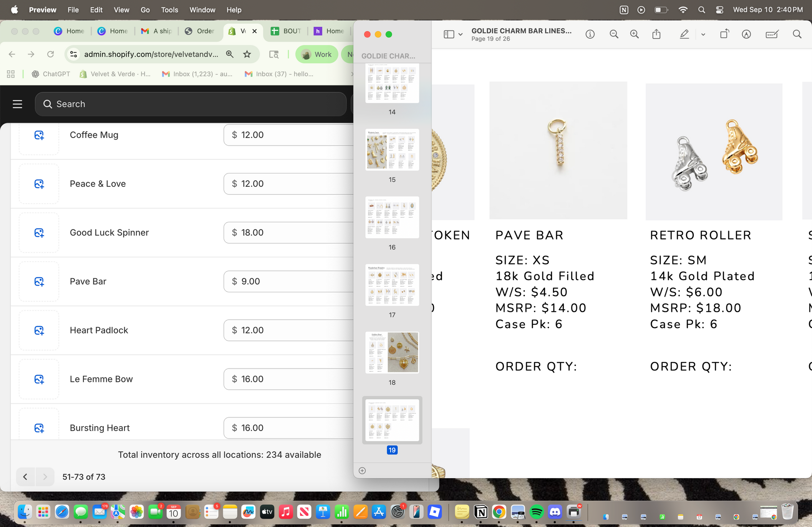Expand the highlight color options chevron
Viewport: 812px width, 527px height.
[x=703, y=35]
